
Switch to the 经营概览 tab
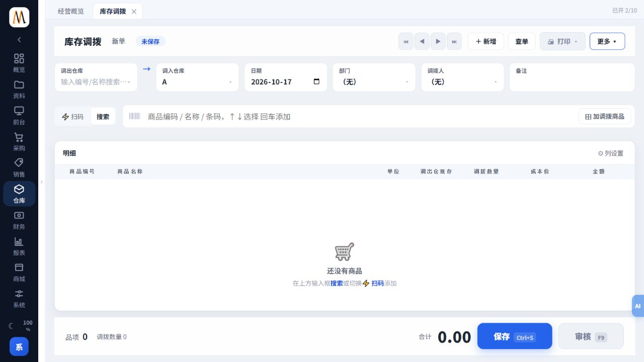tap(71, 11)
